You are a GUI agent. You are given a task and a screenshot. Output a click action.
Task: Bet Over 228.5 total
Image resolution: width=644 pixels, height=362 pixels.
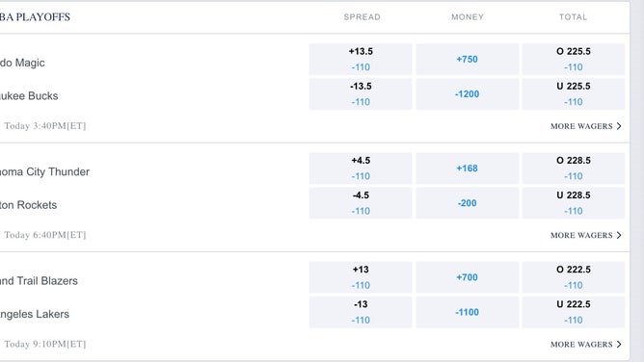coord(574,168)
